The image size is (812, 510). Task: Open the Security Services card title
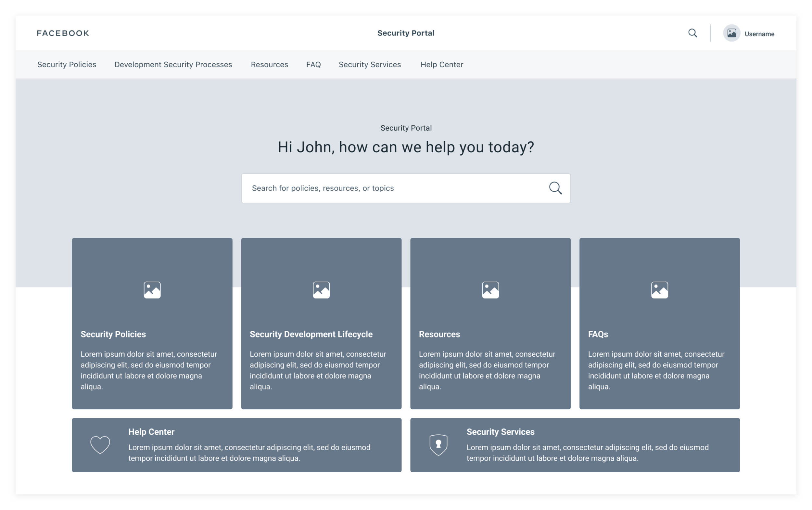coord(501,432)
